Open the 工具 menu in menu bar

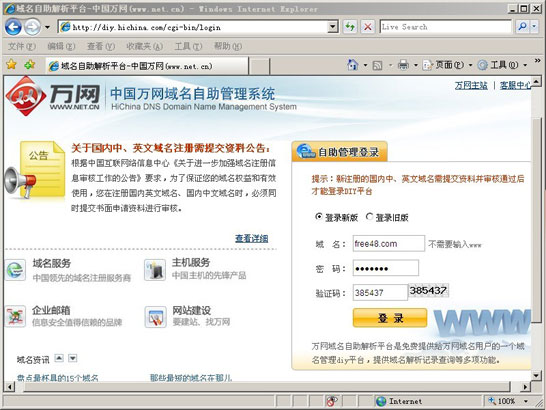coord(188,46)
